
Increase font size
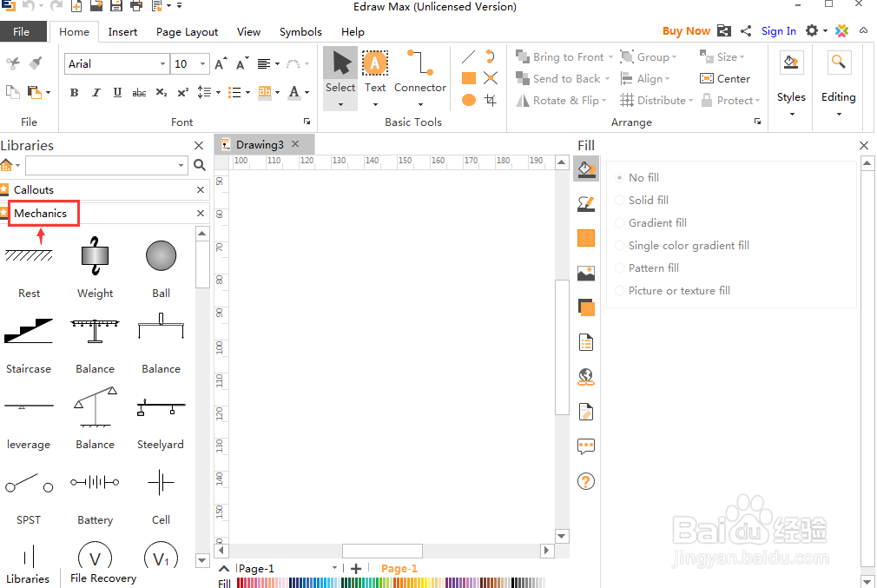pyautogui.click(x=221, y=63)
